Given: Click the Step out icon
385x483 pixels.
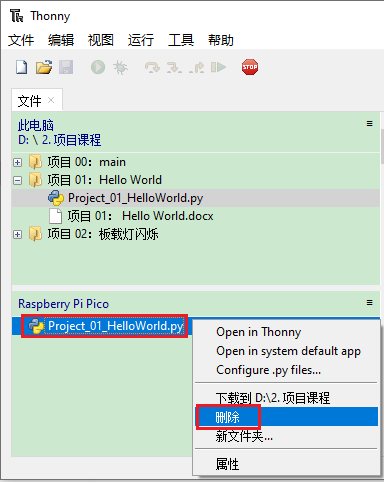Looking at the screenshot, I should tap(196, 67).
